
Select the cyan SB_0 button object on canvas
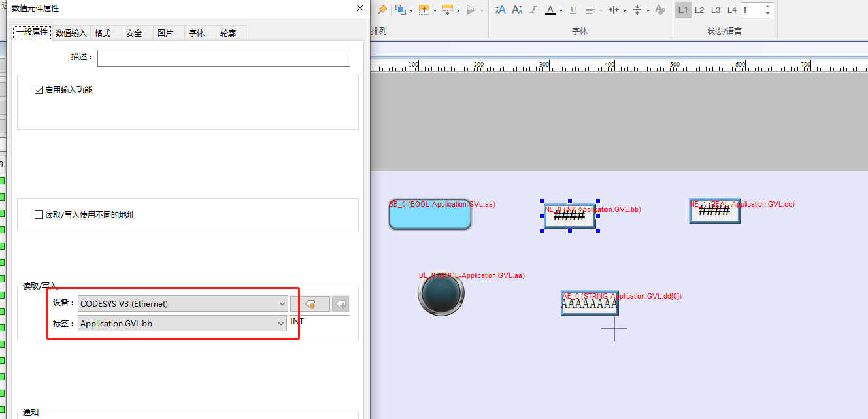(x=429, y=215)
